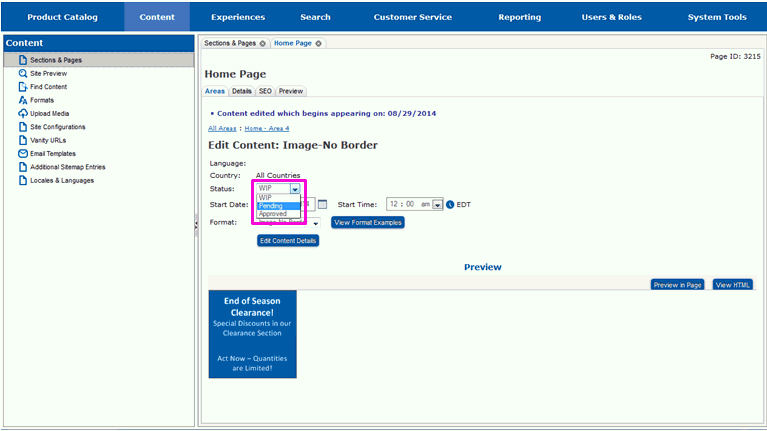Image resolution: width=767 pixels, height=431 pixels.
Task: Open the Format dropdown arrow
Action: click(x=316, y=223)
